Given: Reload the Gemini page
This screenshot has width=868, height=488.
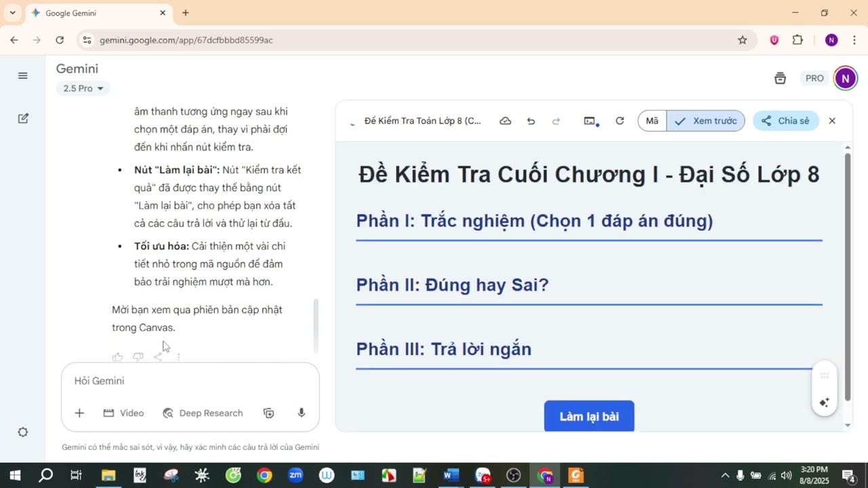Looking at the screenshot, I should (60, 40).
